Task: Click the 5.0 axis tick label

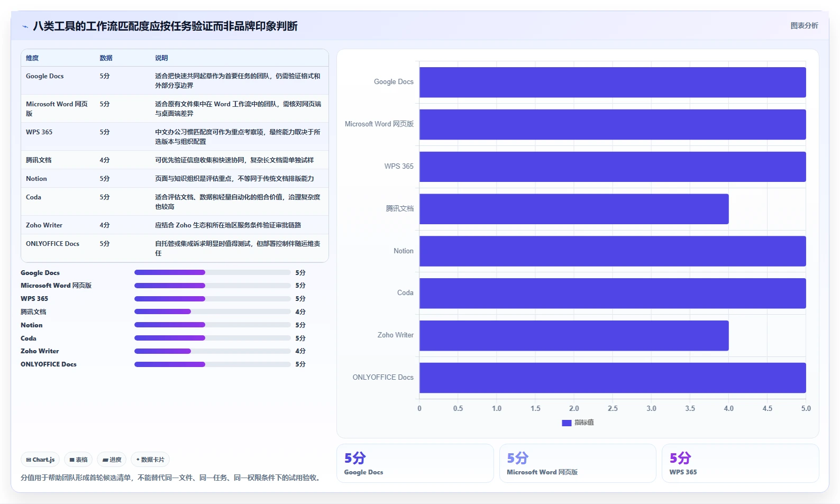Action: click(806, 409)
